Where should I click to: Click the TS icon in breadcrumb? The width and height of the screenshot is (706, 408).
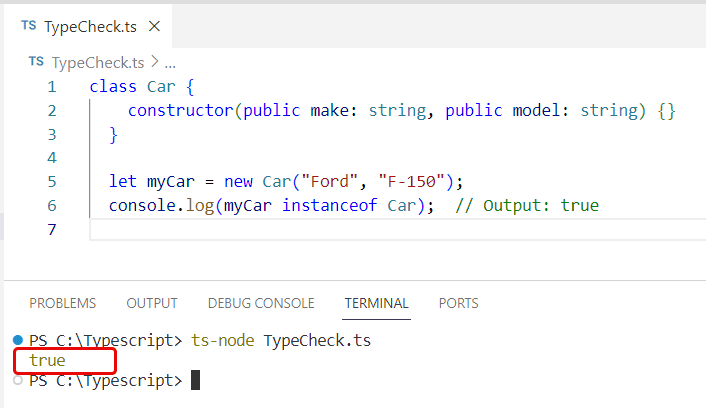36,62
